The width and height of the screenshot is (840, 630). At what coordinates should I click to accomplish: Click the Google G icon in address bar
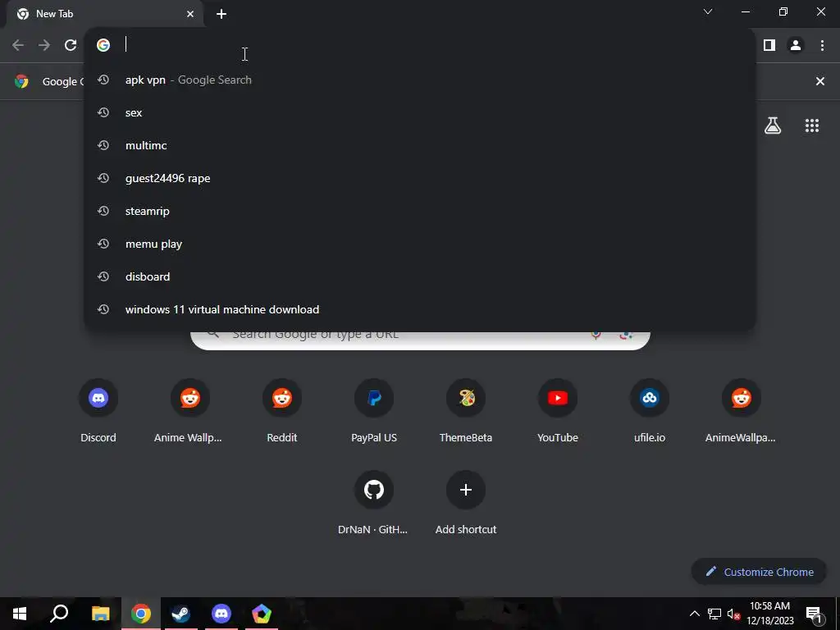coord(103,45)
